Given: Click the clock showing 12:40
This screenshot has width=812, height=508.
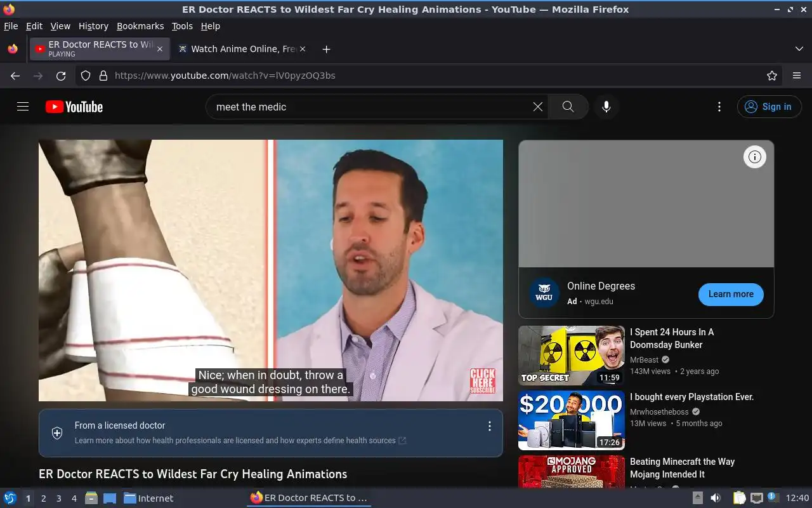Looking at the screenshot, I should (x=797, y=498).
